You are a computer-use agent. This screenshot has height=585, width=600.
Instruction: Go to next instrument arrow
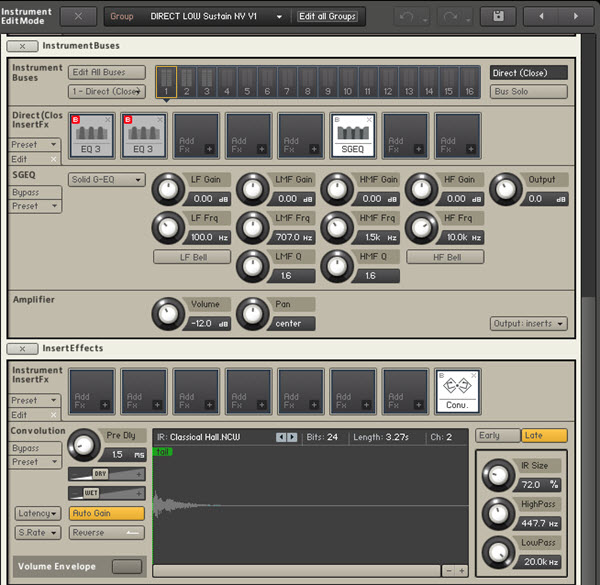[x=576, y=16]
